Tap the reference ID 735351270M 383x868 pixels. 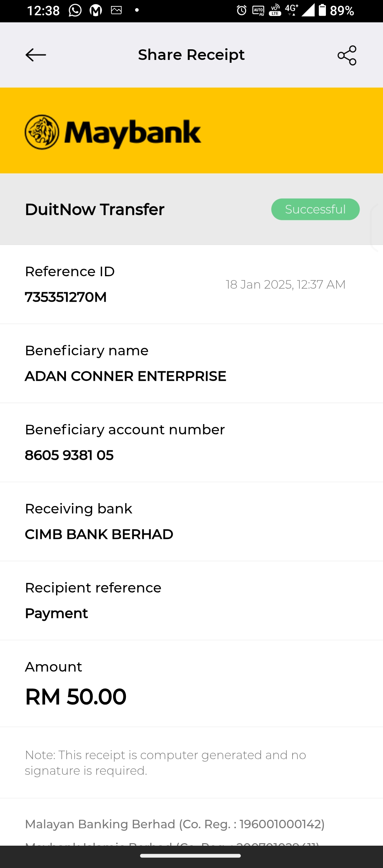tap(66, 297)
